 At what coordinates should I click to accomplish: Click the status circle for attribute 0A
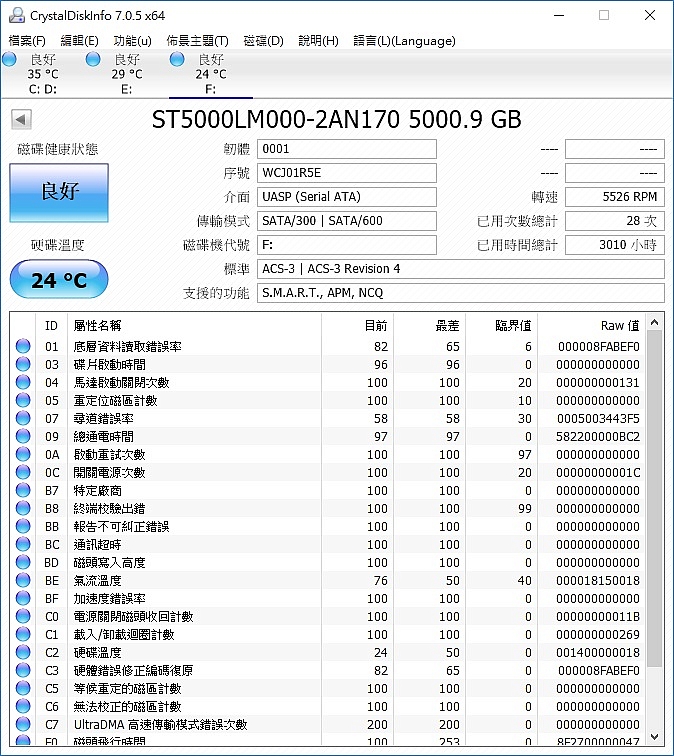(x=23, y=454)
